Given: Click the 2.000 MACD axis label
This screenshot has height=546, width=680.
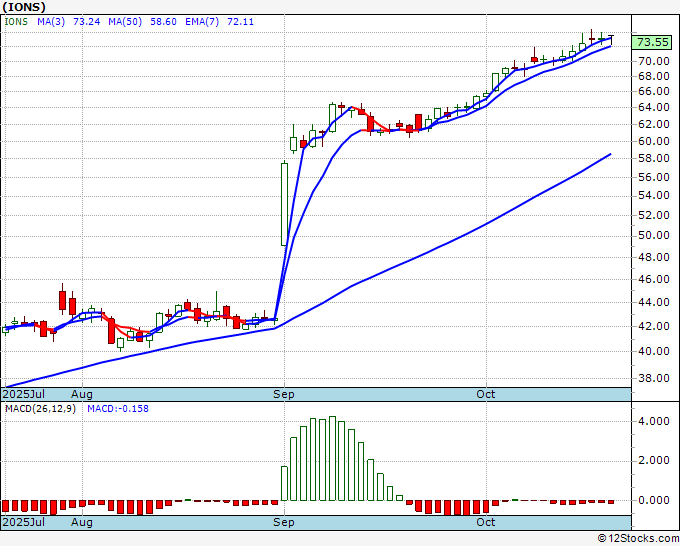Looking at the screenshot, I should click(x=653, y=460).
